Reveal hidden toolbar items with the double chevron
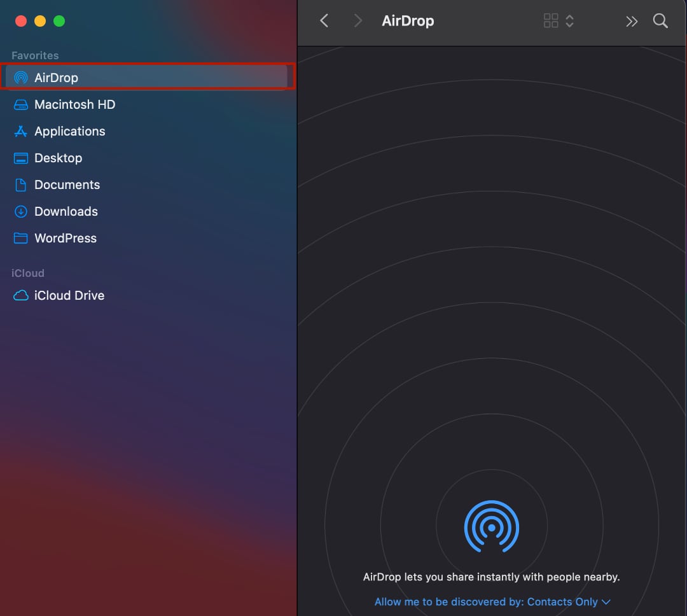Image resolution: width=687 pixels, height=616 pixels. (632, 20)
